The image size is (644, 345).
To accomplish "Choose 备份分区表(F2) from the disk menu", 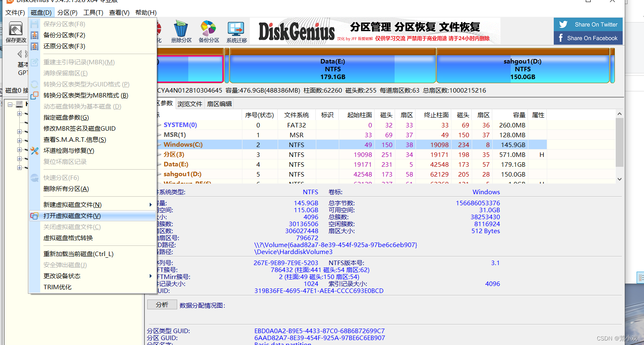I will pyautogui.click(x=64, y=35).
